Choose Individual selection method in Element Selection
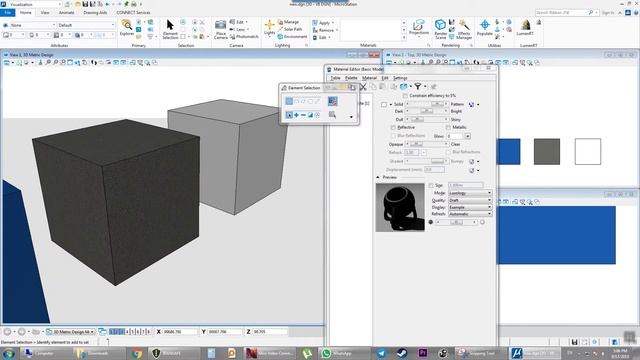This screenshot has height=360, width=640. point(289,101)
